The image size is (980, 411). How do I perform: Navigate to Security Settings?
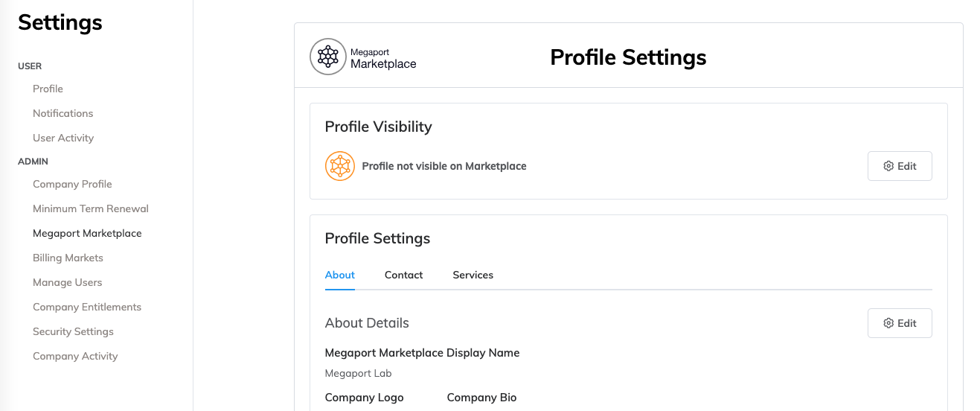click(73, 331)
